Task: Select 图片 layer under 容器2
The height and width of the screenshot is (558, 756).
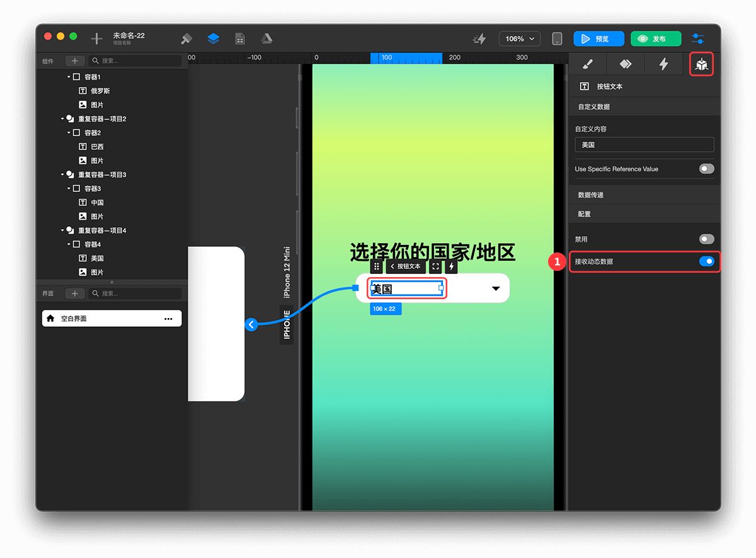Action: [97, 161]
